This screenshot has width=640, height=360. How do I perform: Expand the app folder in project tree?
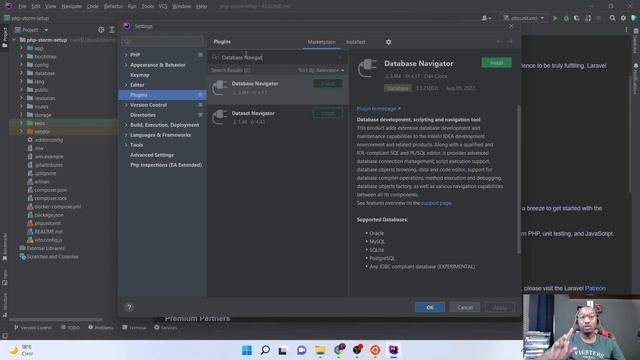21,48
